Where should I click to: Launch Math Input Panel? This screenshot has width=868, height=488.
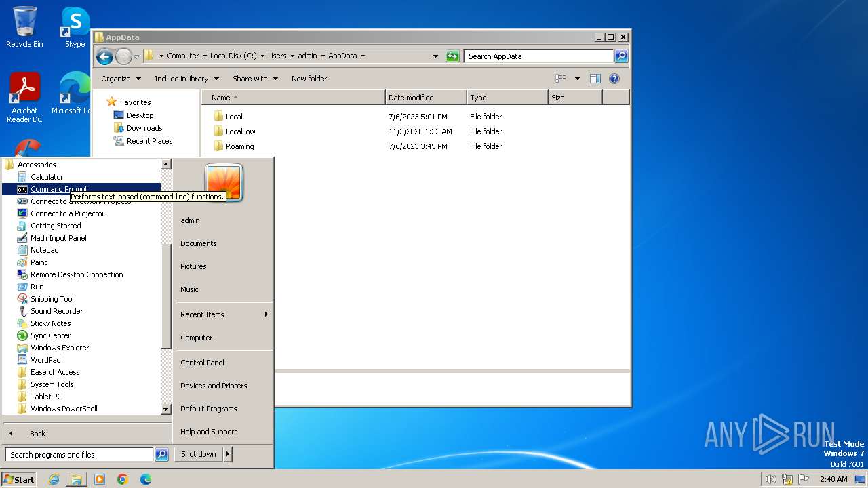[58, 238]
